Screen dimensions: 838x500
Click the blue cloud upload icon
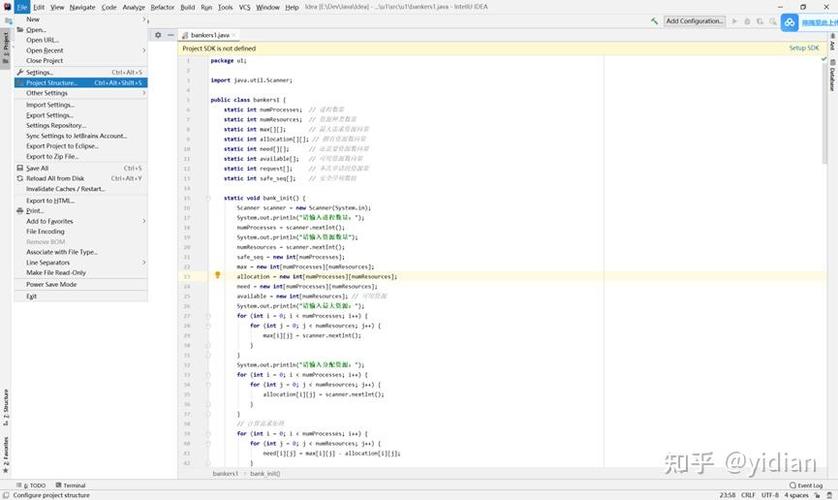[788, 23]
